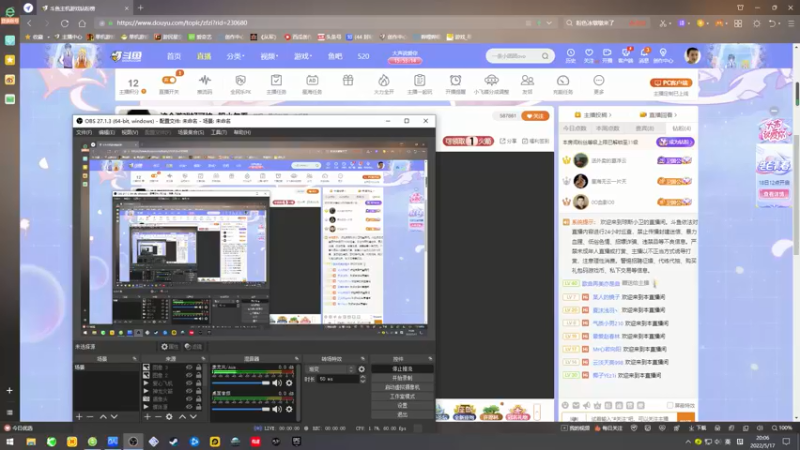The height and width of the screenshot is (450, 800).
Task: Toggle lock of top source row
Action: 198,367
